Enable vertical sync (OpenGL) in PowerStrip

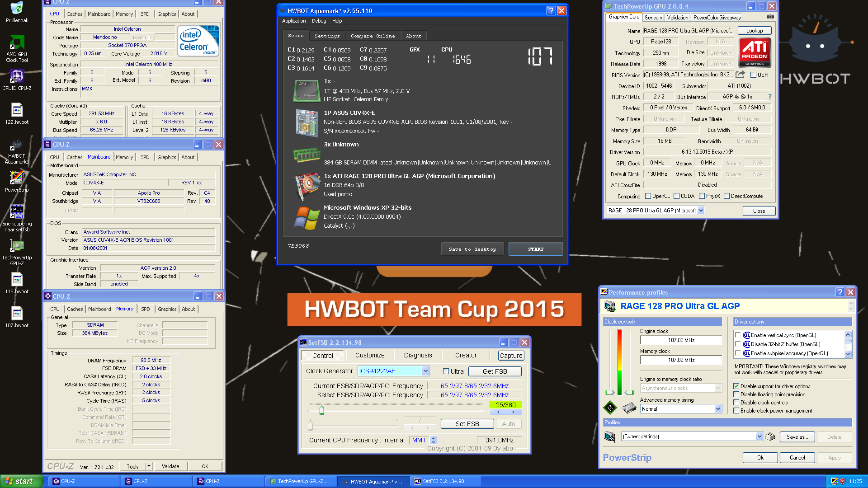coord(738,335)
